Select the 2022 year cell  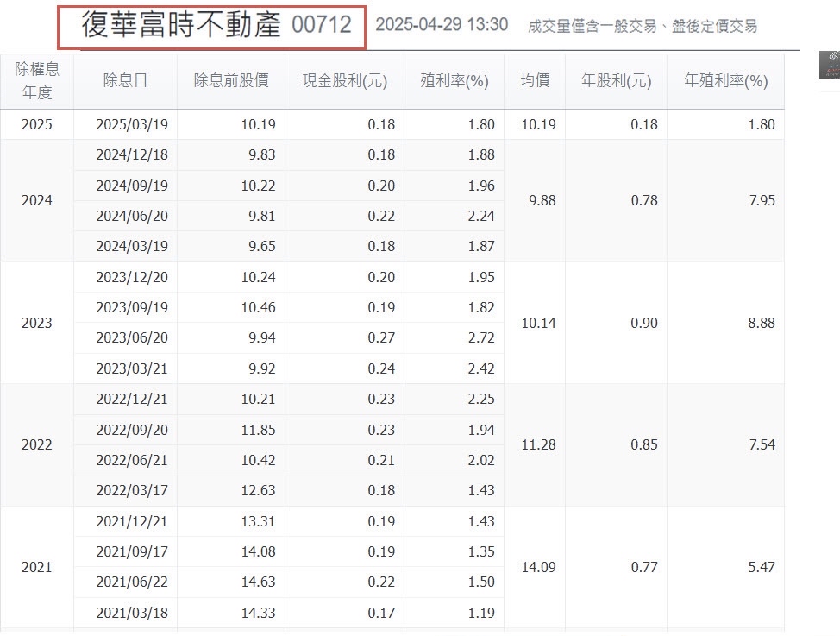click(x=37, y=444)
